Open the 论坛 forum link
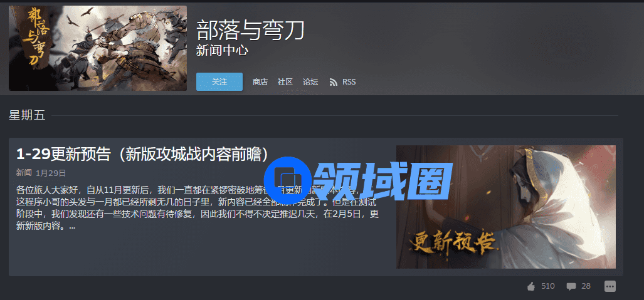The height and width of the screenshot is (300, 644). (310, 82)
